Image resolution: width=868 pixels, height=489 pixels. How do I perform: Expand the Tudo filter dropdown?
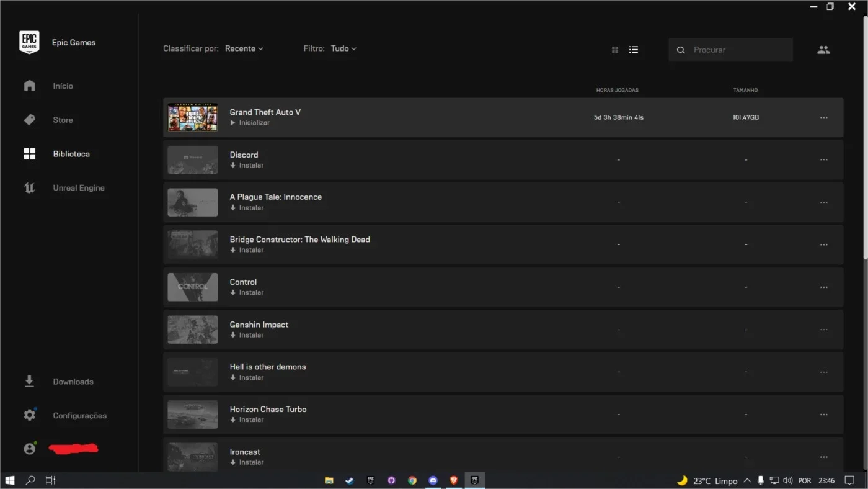343,48
